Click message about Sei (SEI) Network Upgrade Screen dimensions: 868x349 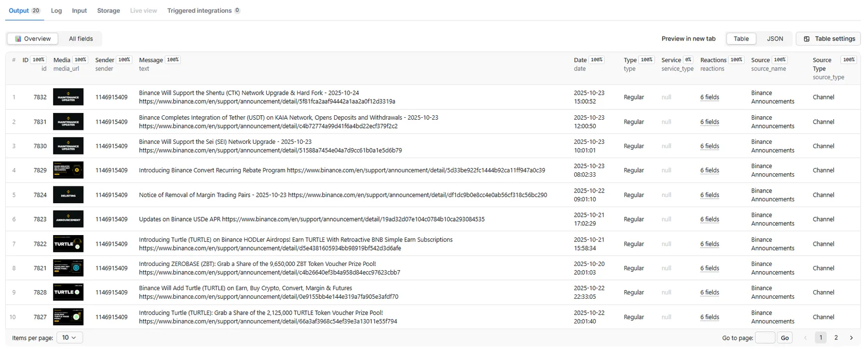[x=270, y=146]
